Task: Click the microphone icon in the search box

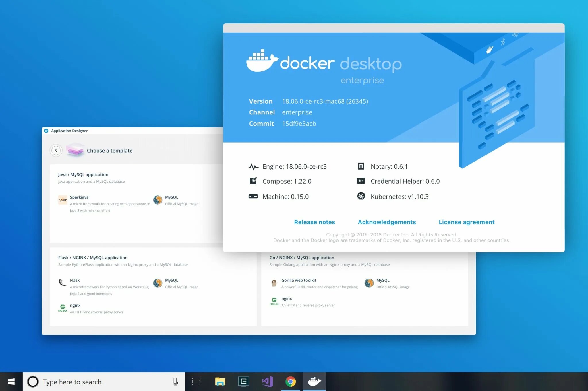Action: tap(175, 382)
